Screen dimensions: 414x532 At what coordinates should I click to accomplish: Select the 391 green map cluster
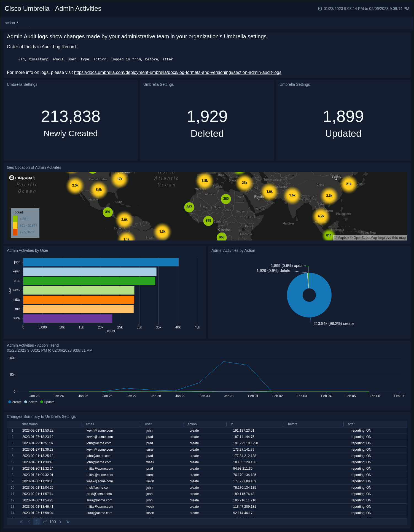pos(107,212)
